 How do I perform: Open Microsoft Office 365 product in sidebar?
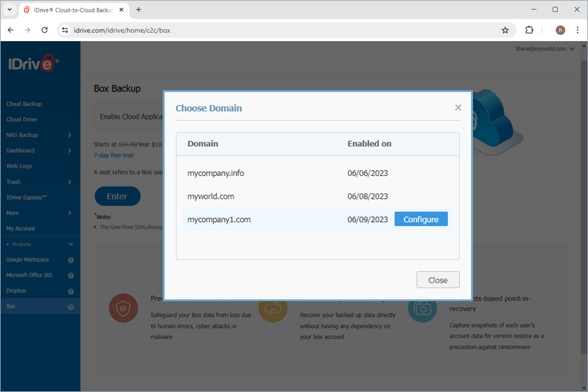pos(29,275)
